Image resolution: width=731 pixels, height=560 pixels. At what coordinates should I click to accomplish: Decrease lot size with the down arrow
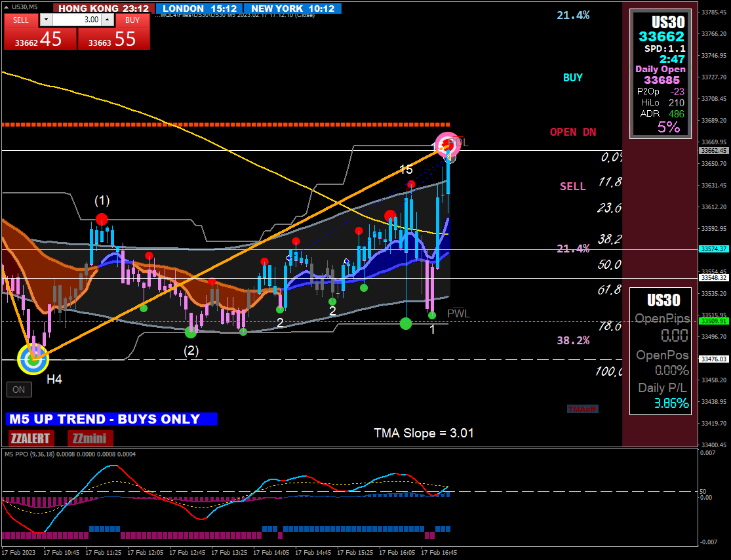pos(46,20)
